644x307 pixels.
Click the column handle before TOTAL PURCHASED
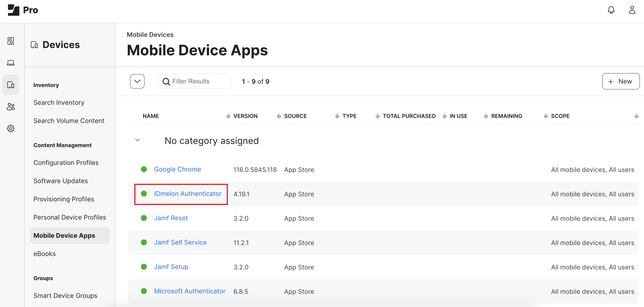click(377, 116)
